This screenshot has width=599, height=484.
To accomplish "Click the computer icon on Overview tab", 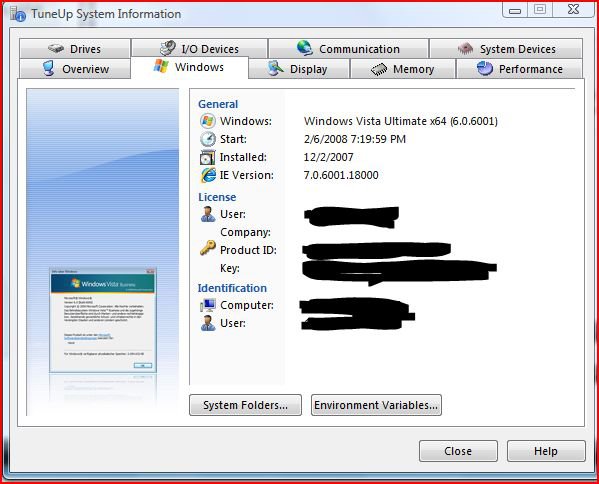I will 49,68.
